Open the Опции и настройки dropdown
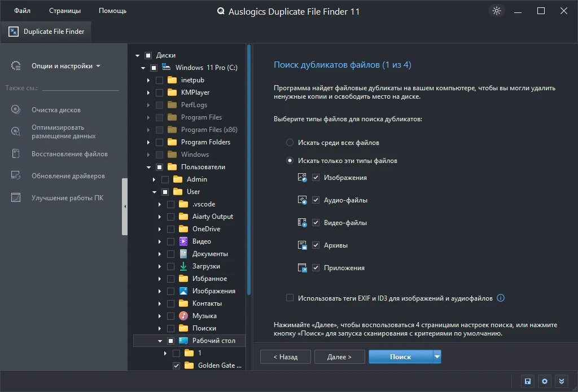This screenshot has width=578, height=392. (65, 66)
